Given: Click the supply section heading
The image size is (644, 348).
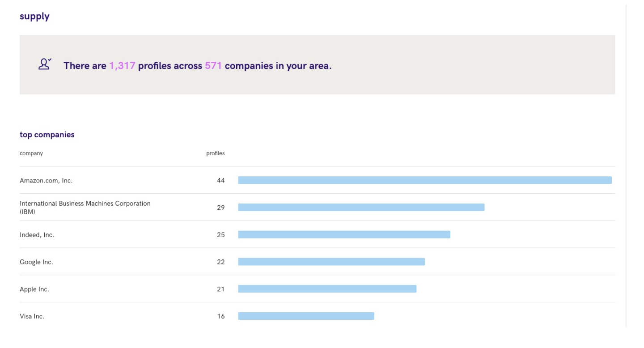Looking at the screenshot, I should click(x=34, y=17).
